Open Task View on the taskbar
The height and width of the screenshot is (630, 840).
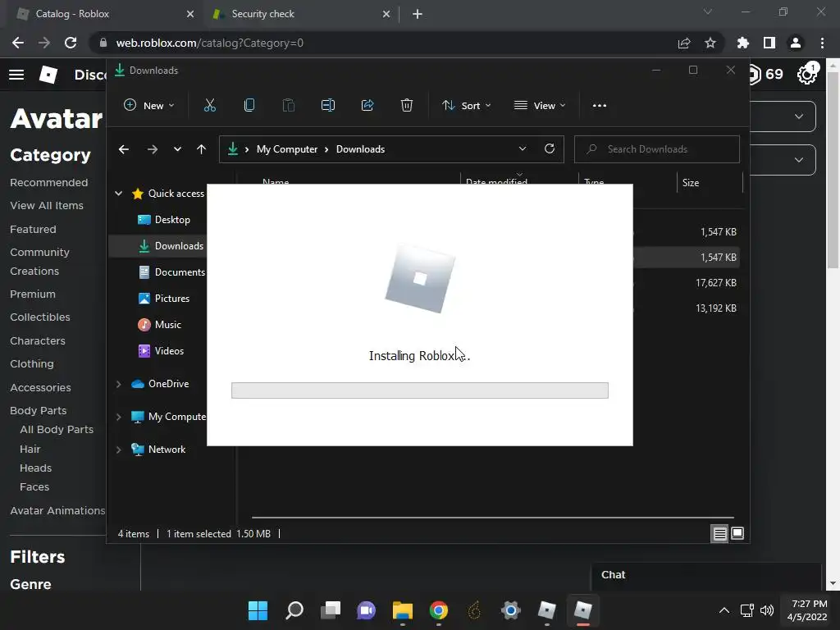click(331, 610)
